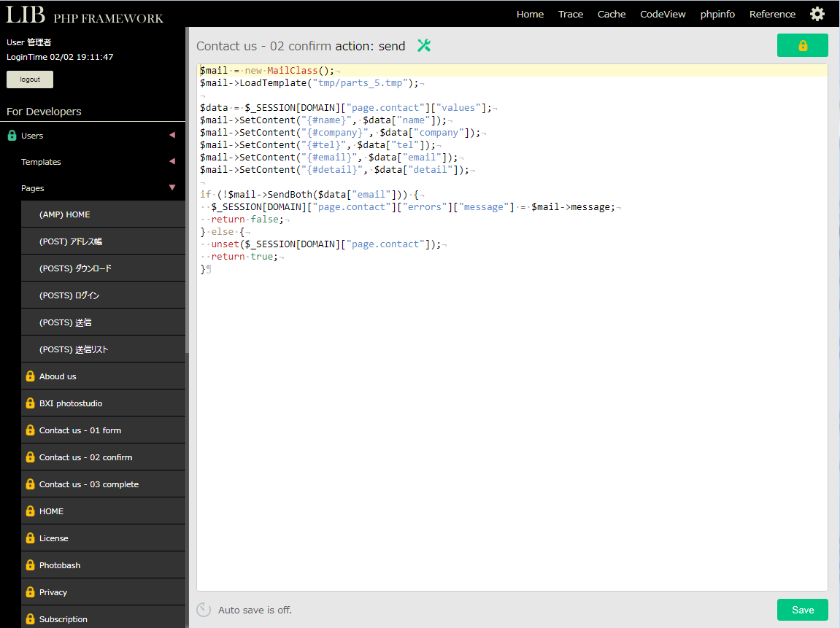The image size is (840, 628).
Task: Click the lock icon beside 'Aboud us'
Action: [29, 376]
